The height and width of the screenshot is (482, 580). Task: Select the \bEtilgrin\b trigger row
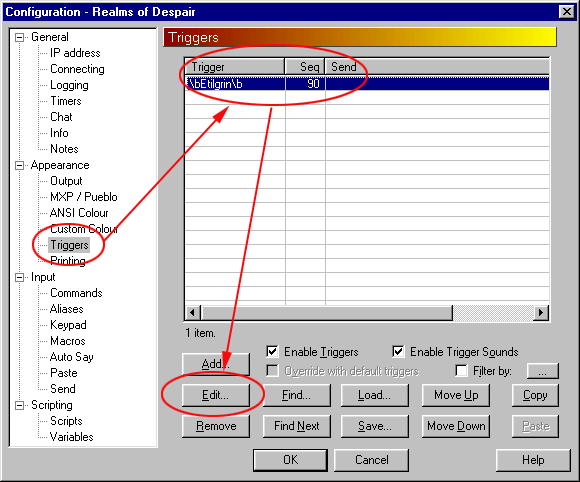367,84
